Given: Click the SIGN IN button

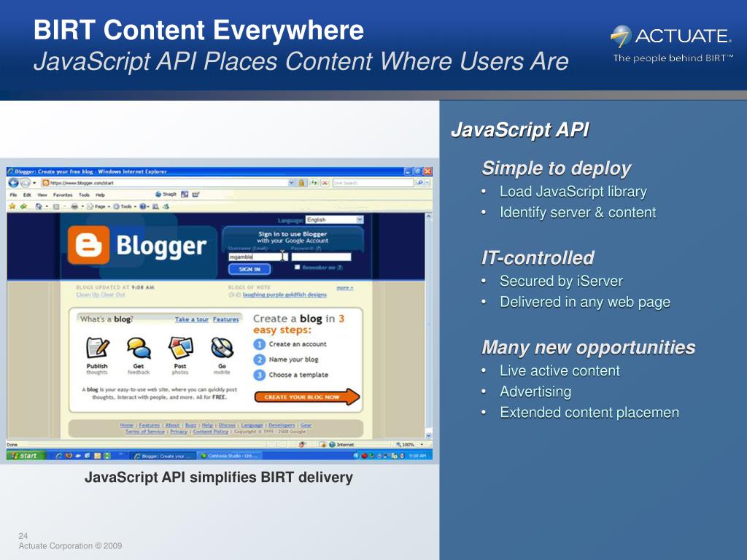Looking at the screenshot, I should [x=249, y=269].
